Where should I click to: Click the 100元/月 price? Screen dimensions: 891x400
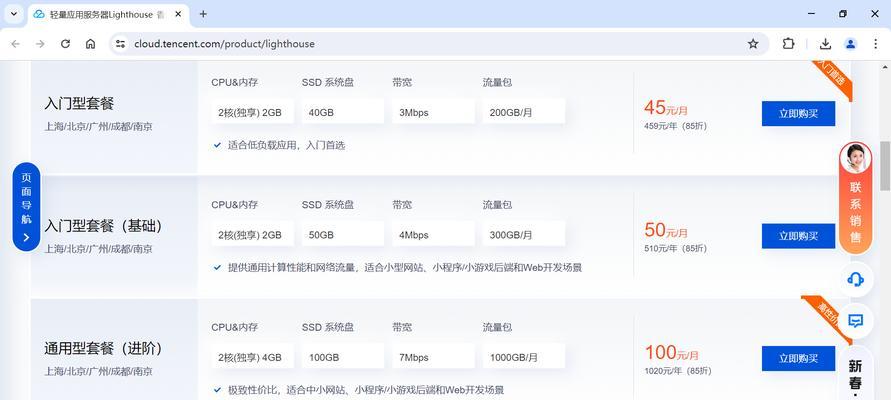[x=672, y=353]
